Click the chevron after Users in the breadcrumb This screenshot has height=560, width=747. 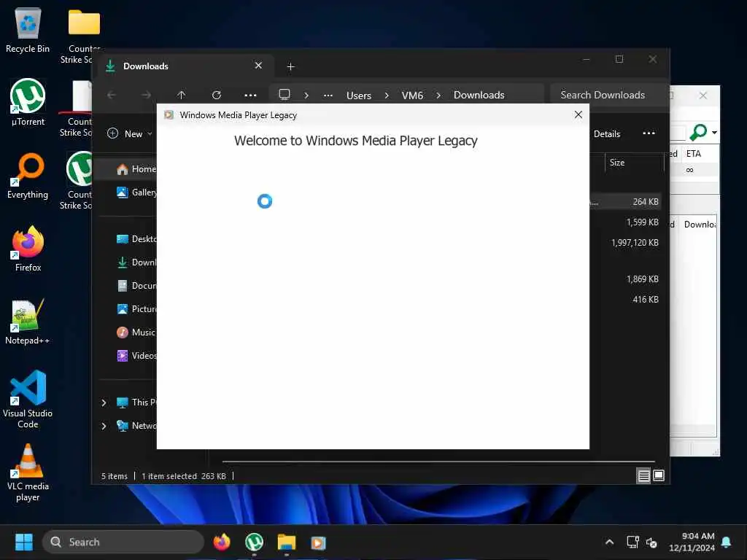(x=387, y=96)
